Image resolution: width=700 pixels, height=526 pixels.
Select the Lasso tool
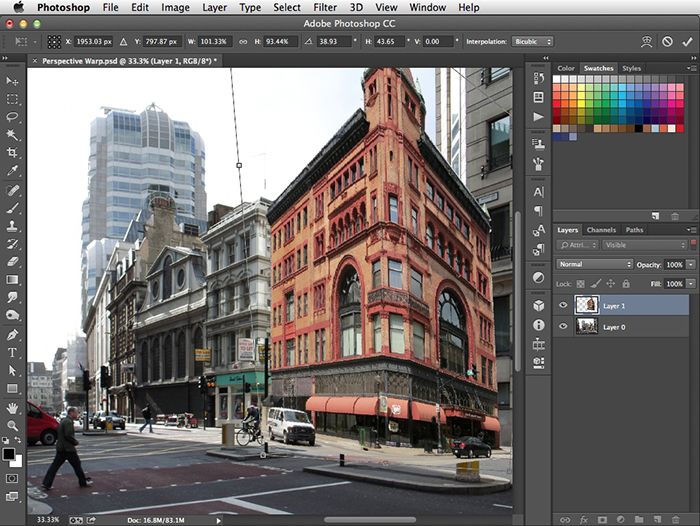click(x=13, y=117)
